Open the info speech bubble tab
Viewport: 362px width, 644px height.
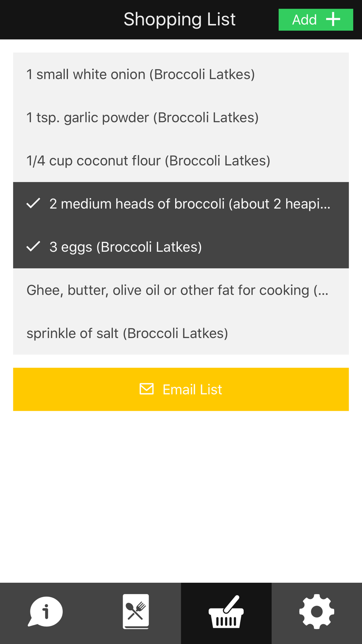(45, 612)
